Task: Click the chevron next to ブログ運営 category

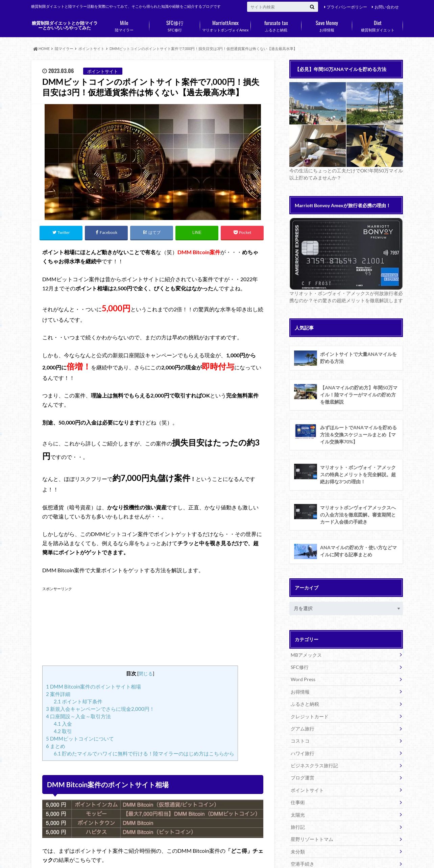Action: (401, 777)
